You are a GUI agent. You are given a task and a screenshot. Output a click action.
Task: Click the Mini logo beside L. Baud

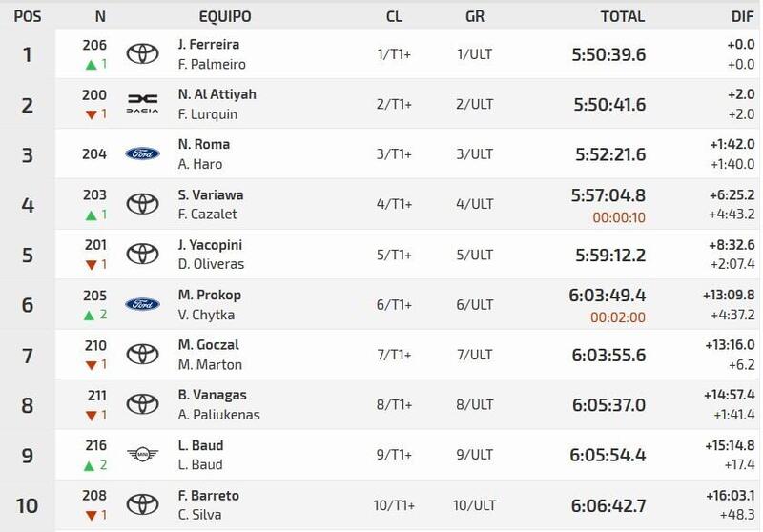click(x=143, y=456)
